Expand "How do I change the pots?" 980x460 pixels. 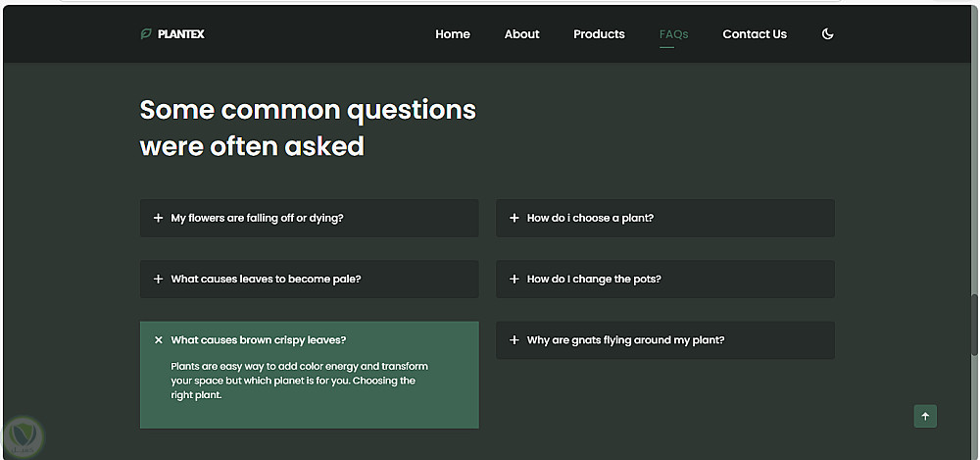(594, 280)
